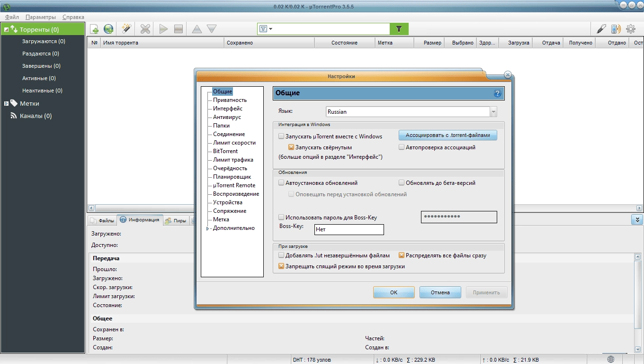Click the Remove torrent X icon
The height and width of the screenshot is (364, 644).
[145, 29]
